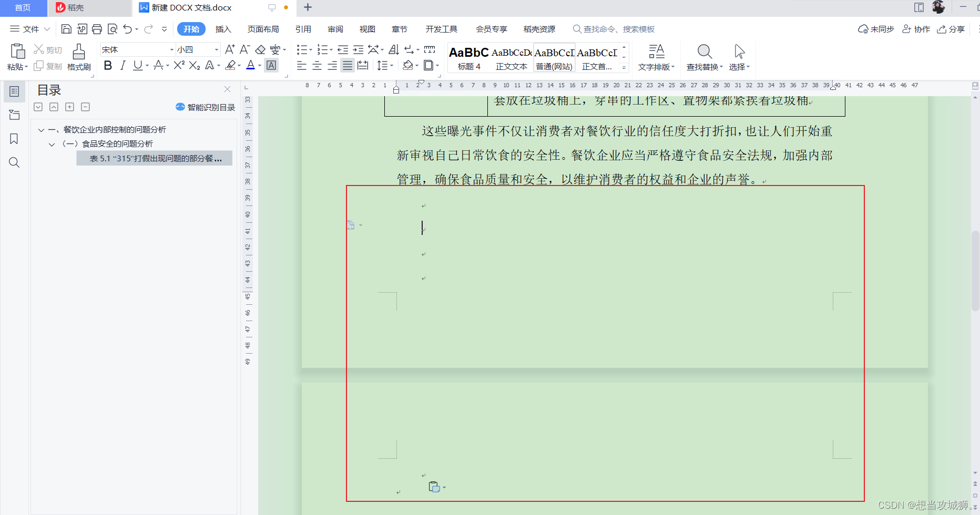Viewport: 980px width, 515px height.
Task: Open Print Preview icon
Action: point(112,29)
